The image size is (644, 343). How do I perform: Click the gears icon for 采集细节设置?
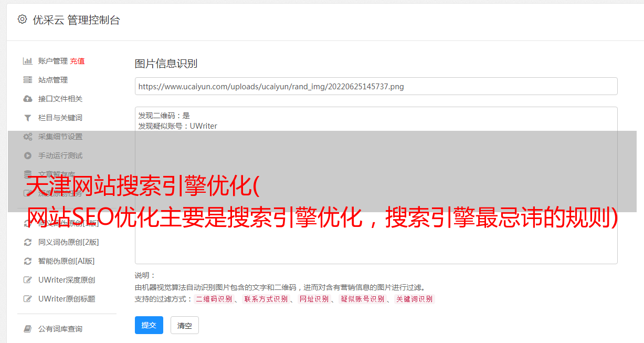28,137
